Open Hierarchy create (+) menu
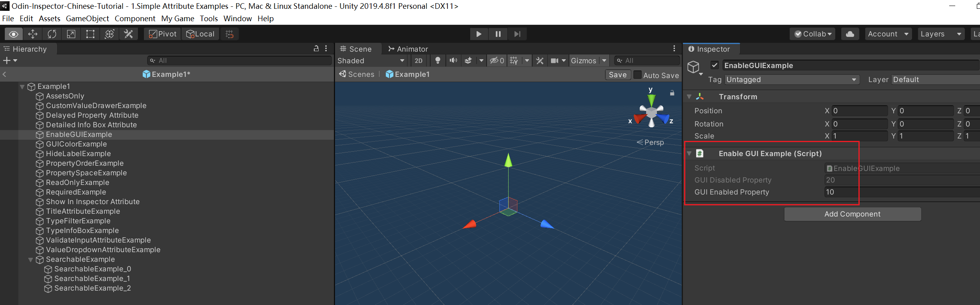This screenshot has height=305, width=980. pos(10,60)
